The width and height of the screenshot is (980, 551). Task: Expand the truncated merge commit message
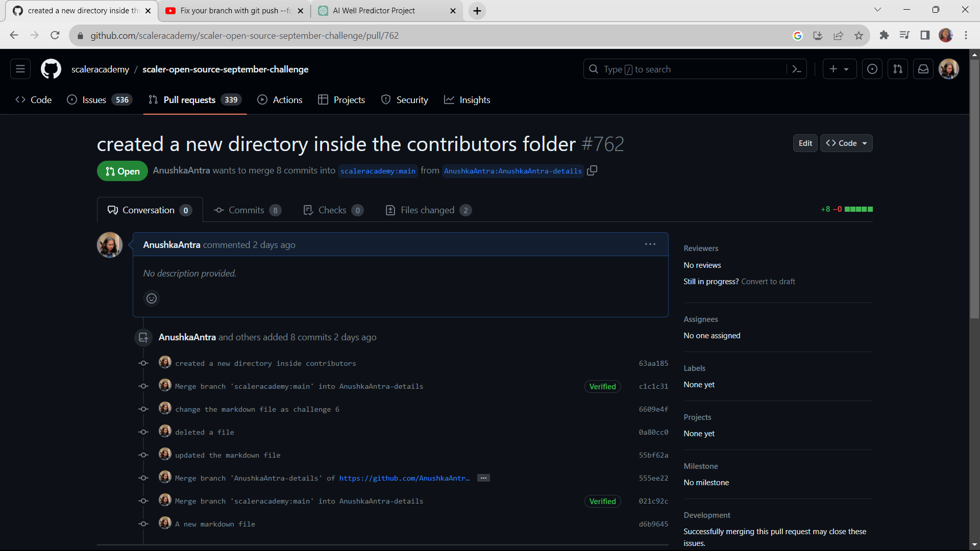click(483, 478)
